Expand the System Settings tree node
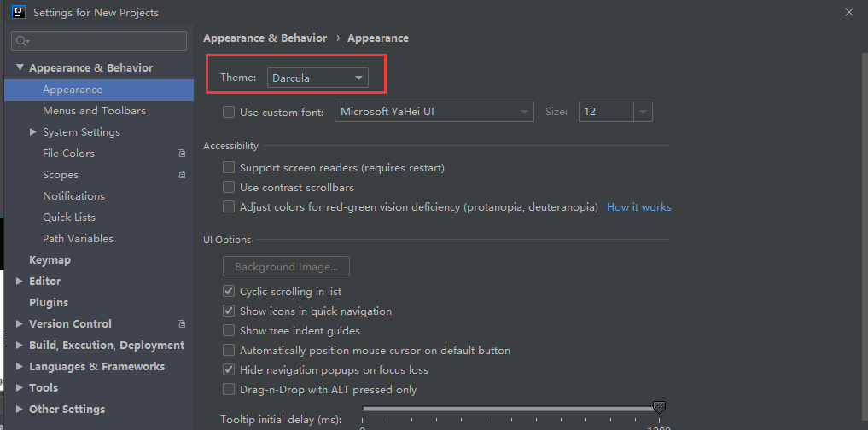This screenshot has width=868, height=430. (33, 131)
